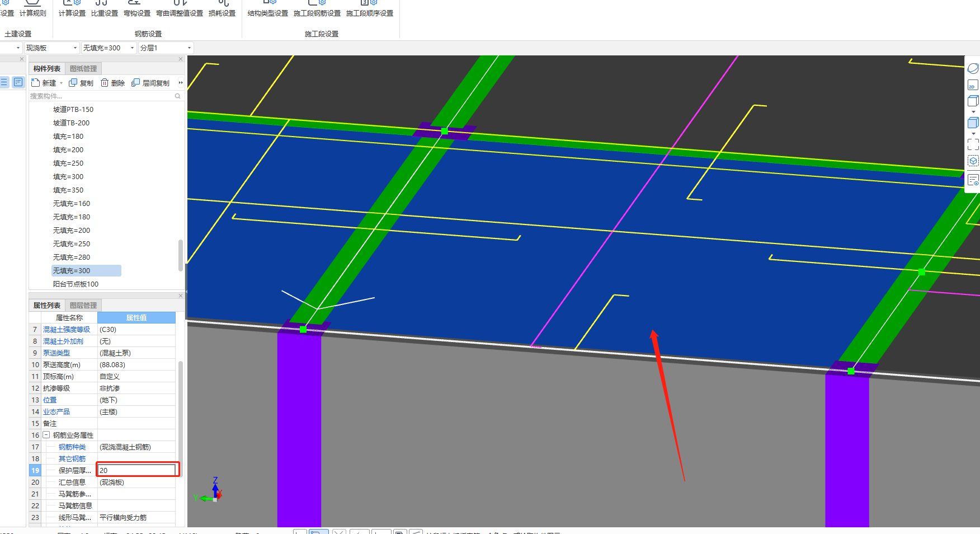Viewport: 980px width, 534px height.
Task: Click 泵送类型 property link
Action: click(x=56, y=353)
